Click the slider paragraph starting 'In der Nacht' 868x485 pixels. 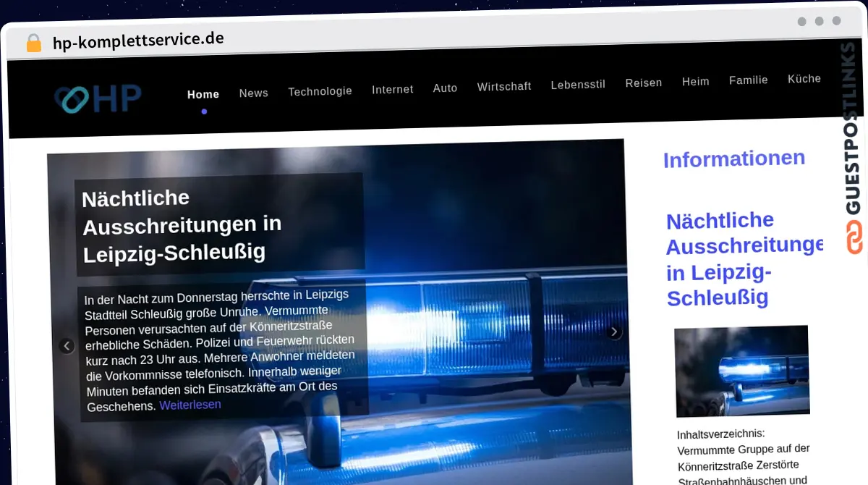point(221,351)
